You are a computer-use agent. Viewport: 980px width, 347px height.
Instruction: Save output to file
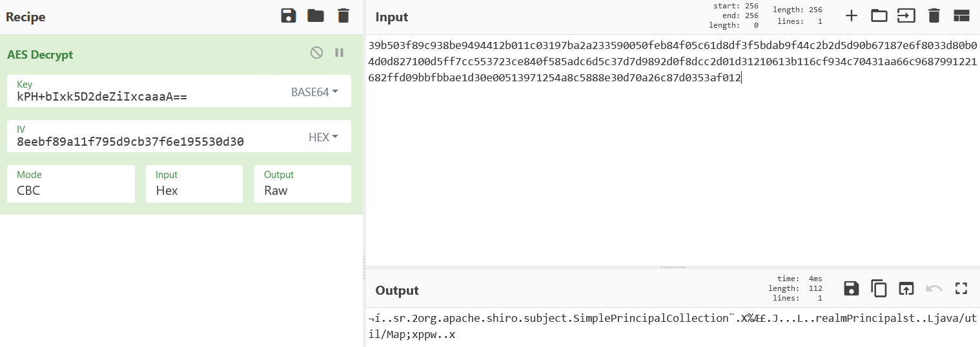pyautogui.click(x=852, y=288)
